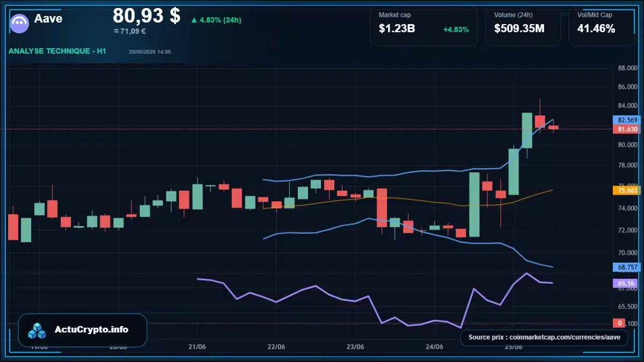The width and height of the screenshot is (644, 362).
Task: Click the Aave purple ghost logo
Action: click(x=20, y=23)
